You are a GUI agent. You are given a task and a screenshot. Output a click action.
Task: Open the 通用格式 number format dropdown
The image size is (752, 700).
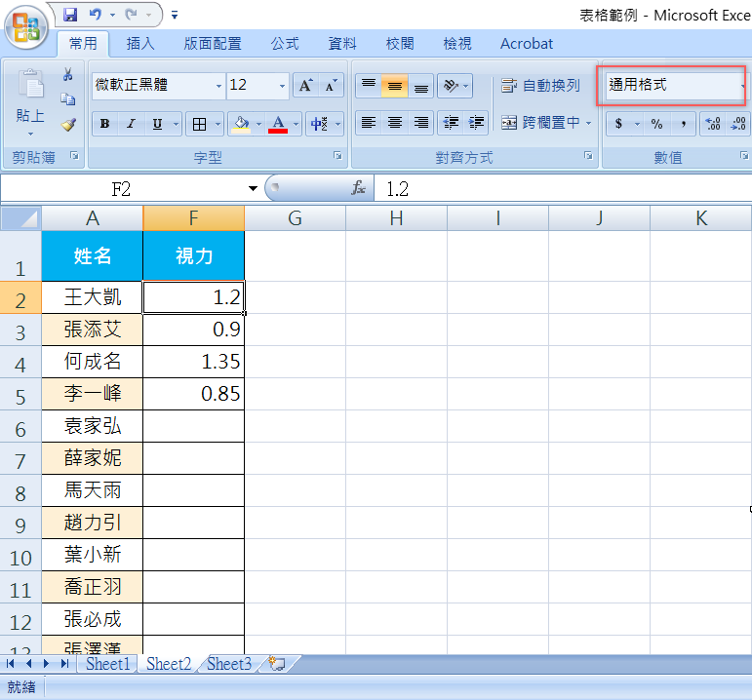[742, 86]
